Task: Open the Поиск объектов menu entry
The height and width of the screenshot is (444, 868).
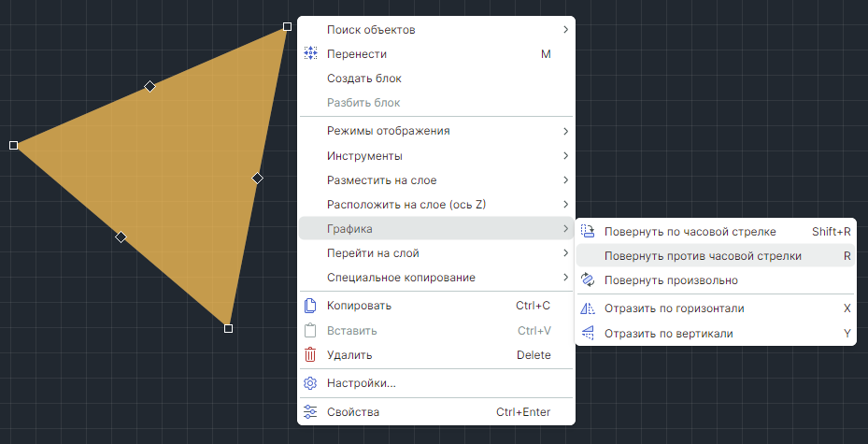Action: point(436,29)
